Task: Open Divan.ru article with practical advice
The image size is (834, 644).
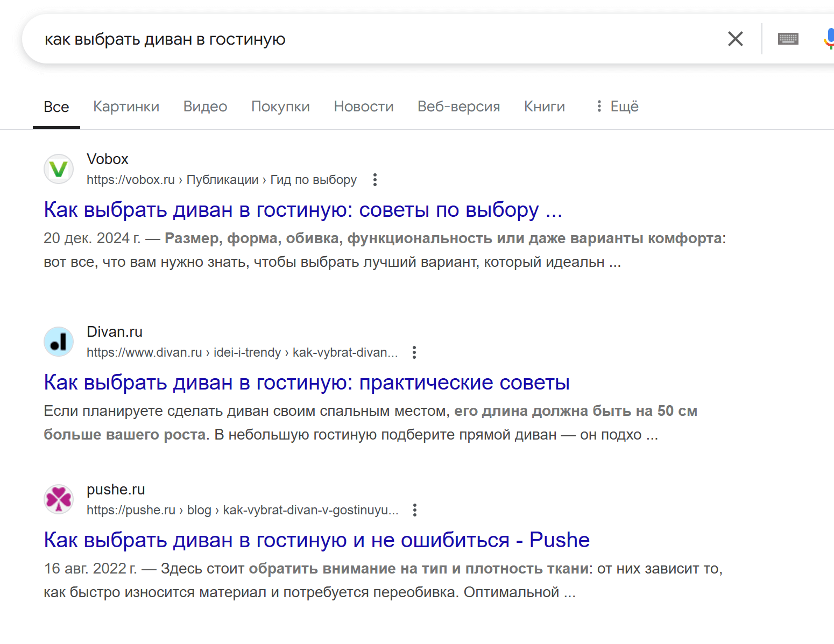Action: click(306, 383)
